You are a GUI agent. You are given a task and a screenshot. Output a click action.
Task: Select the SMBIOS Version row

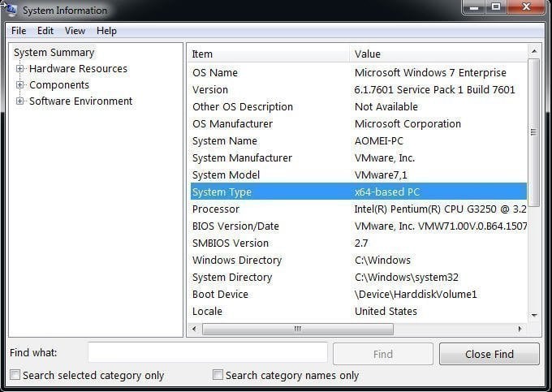[358, 243]
